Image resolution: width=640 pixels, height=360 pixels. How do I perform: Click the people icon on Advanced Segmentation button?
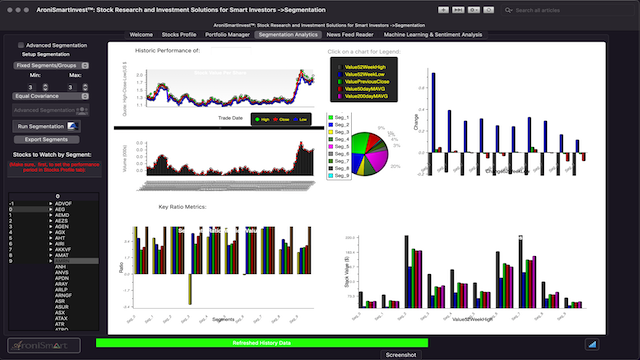coord(82,110)
